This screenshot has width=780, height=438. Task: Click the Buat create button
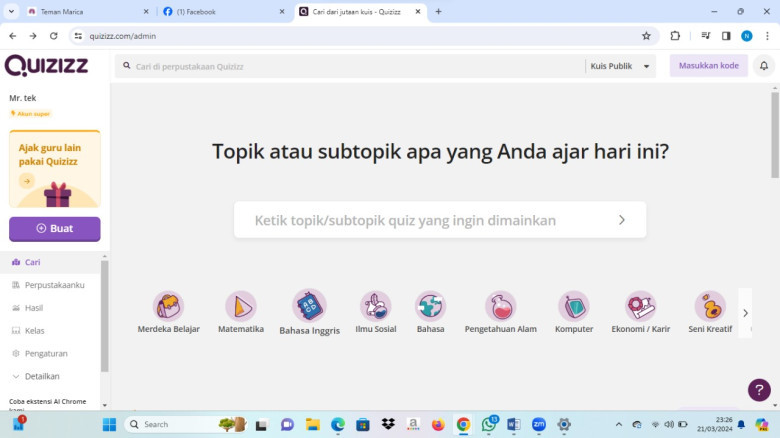(55, 228)
